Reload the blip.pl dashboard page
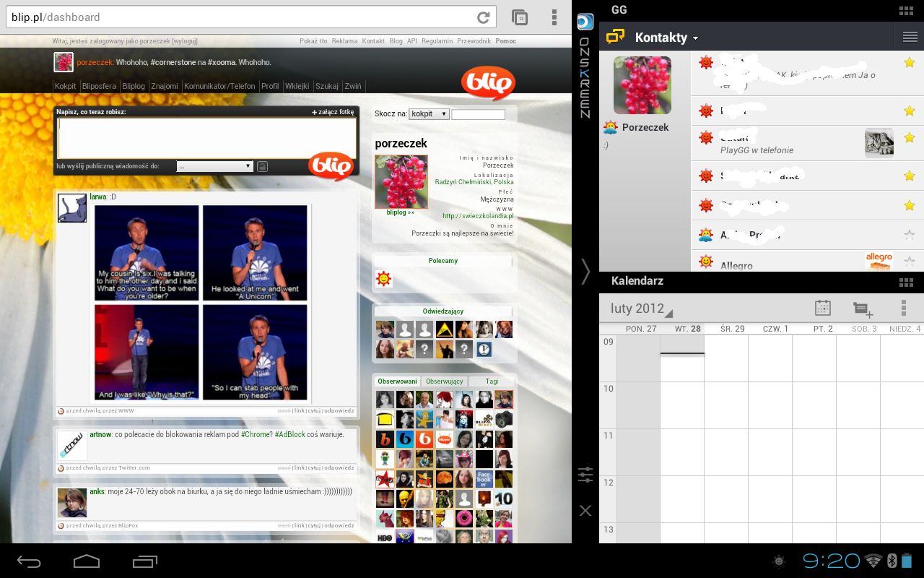Screen dimensions: 924x578 (x=483, y=17)
